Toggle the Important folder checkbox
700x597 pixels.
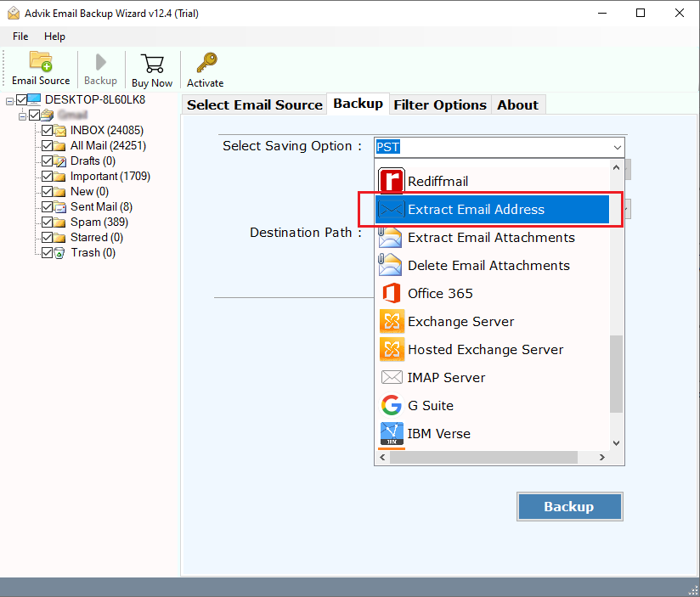(48, 177)
